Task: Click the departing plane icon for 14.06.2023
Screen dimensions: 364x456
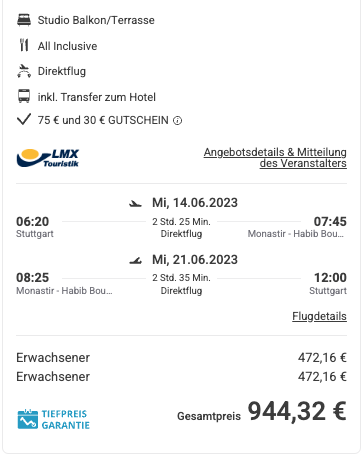Action: tap(135, 203)
